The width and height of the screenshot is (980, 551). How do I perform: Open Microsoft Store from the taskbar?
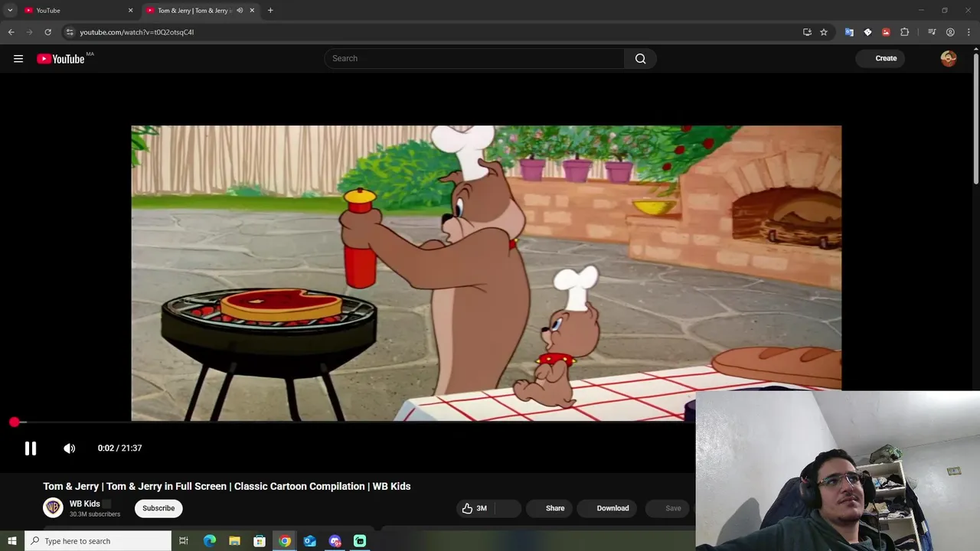pos(260,541)
